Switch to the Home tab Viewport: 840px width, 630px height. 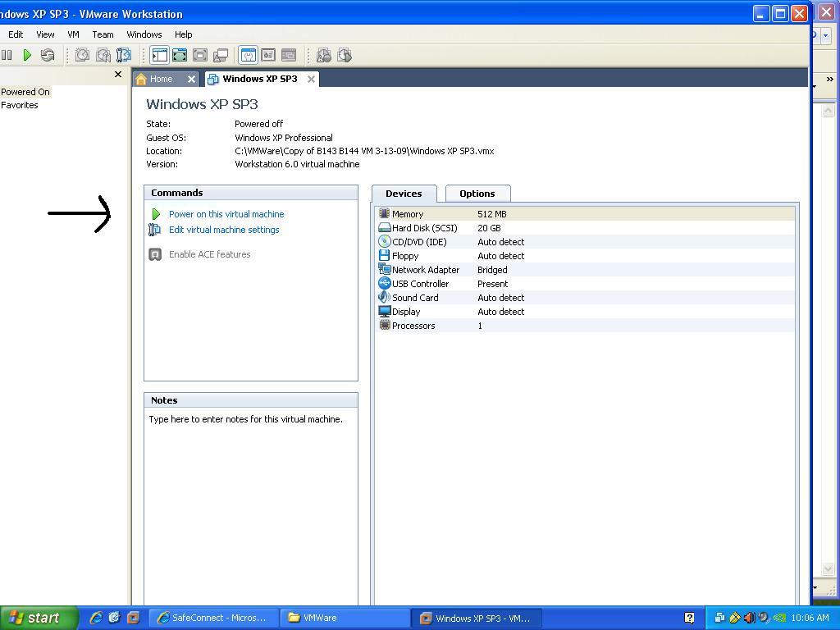pyautogui.click(x=161, y=79)
